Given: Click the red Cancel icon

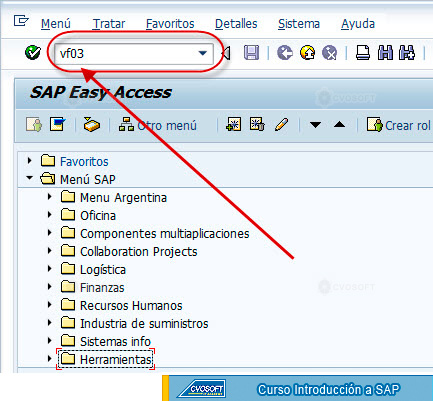Looking at the screenshot, I should coord(329,53).
